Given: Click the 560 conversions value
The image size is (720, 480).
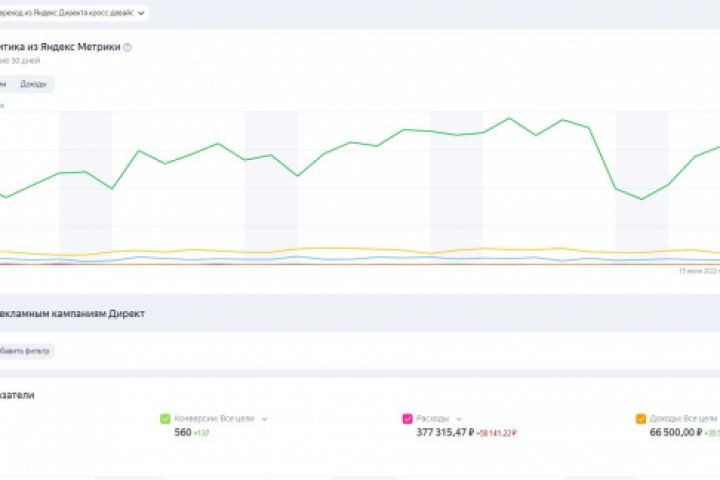Looking at the screenshot, I should click(x=182, y=433).
